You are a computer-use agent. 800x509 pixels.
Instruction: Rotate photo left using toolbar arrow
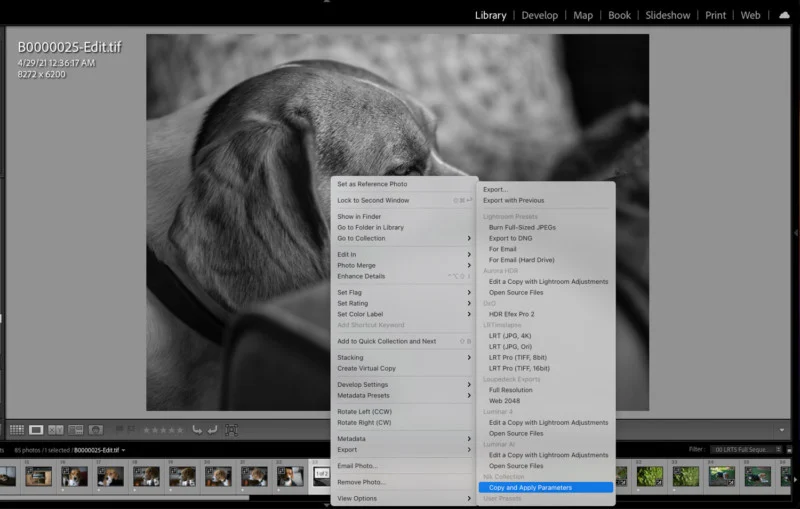[x=197, y=430]
